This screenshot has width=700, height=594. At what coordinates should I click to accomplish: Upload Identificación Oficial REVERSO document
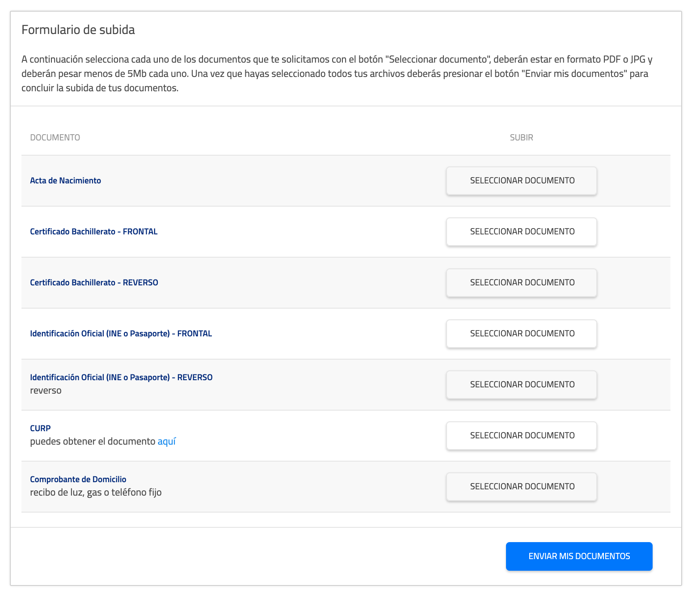click(x=521, y=385)
